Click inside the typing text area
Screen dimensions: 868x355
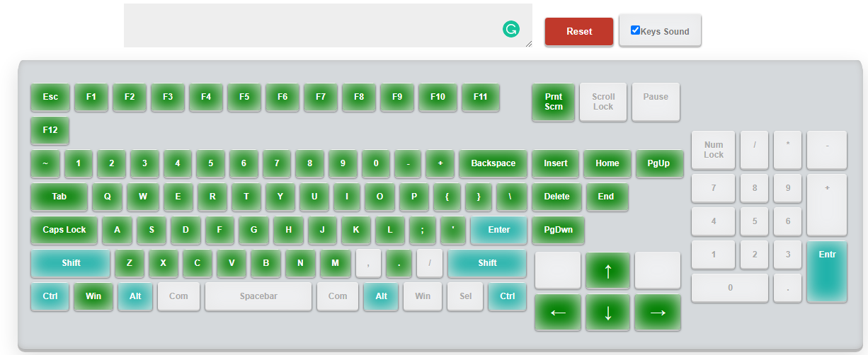point(312,25)
